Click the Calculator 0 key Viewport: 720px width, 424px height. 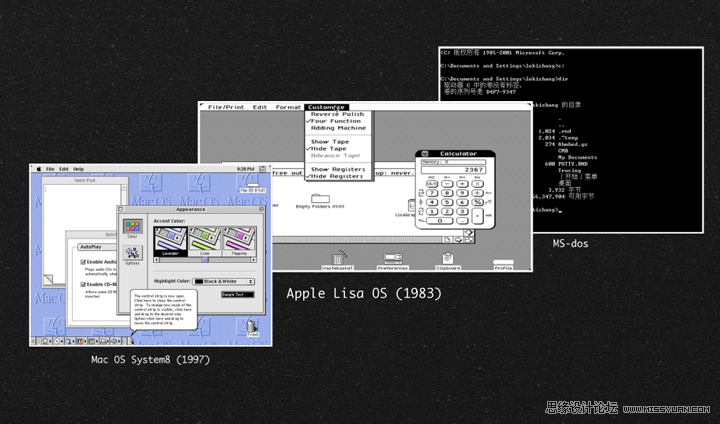439,221
